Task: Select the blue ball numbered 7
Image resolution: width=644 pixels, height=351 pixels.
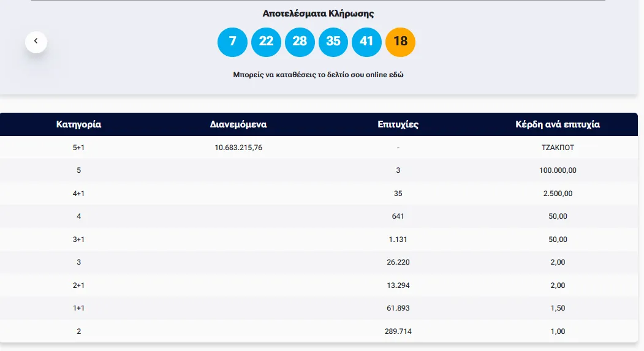Action: [x=232, y=42]
